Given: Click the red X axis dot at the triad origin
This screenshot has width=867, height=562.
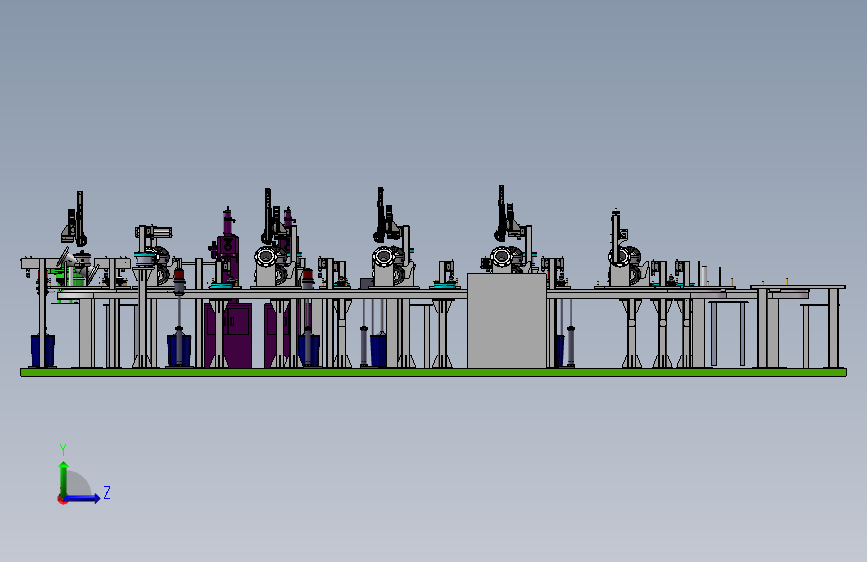Looking at the screenshot, I should pos(62,500).
